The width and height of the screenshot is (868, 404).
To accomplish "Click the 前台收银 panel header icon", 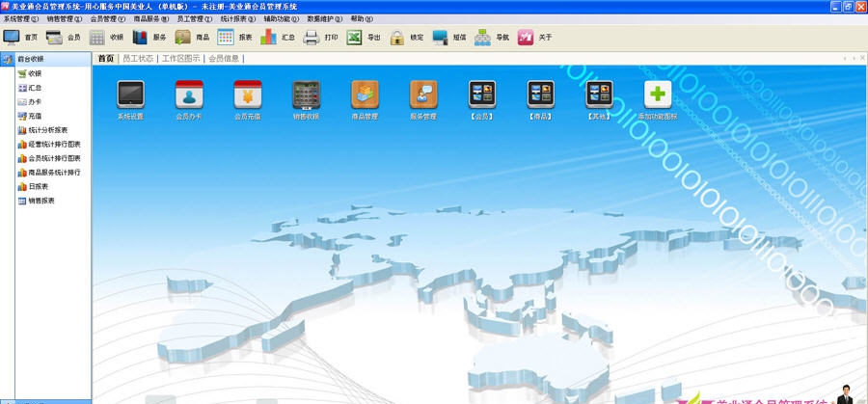I will [x=7, y=59].
